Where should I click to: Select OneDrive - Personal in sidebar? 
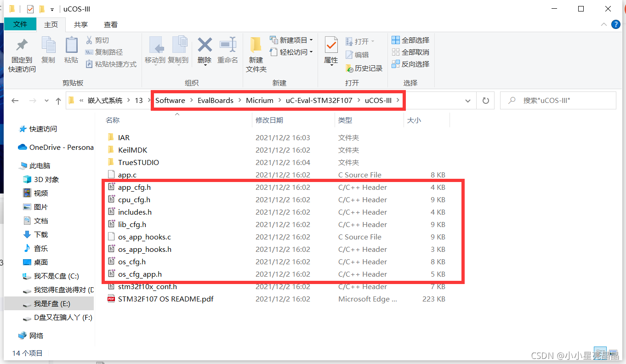coord(55,148)
